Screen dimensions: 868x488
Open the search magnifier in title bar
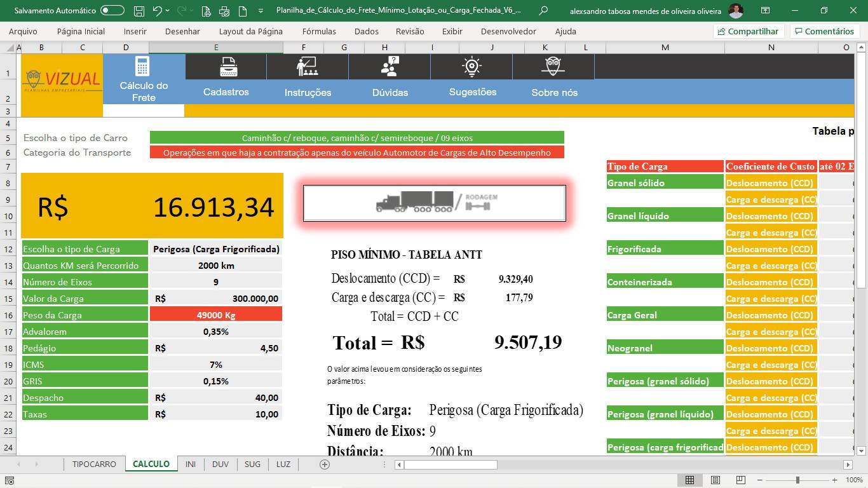tap(543, 11)
